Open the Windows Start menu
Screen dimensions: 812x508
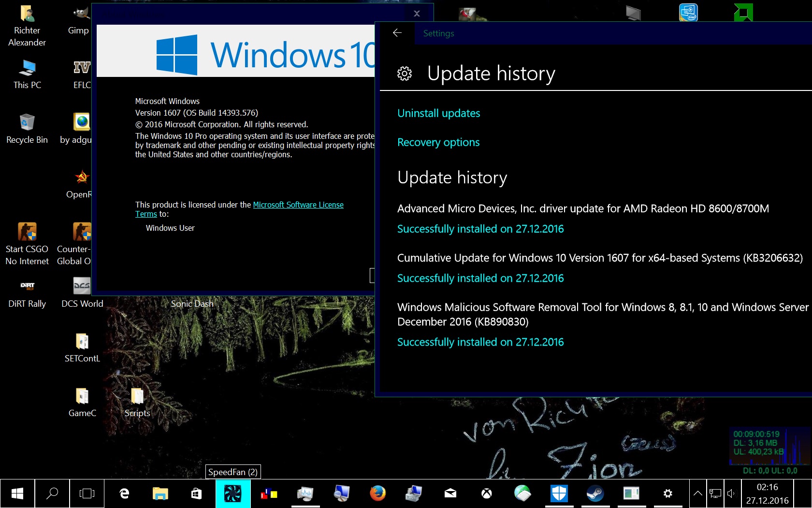coord(17,493)
